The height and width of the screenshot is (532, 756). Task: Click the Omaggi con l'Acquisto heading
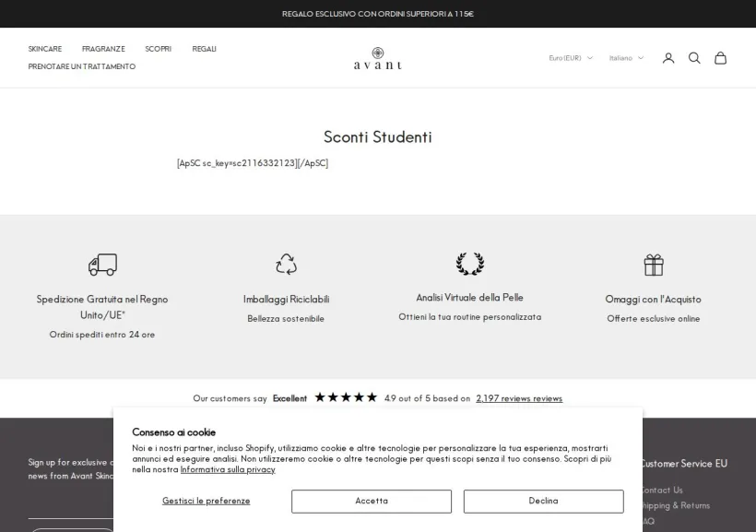pyautogui.click(x=654, y=299)
